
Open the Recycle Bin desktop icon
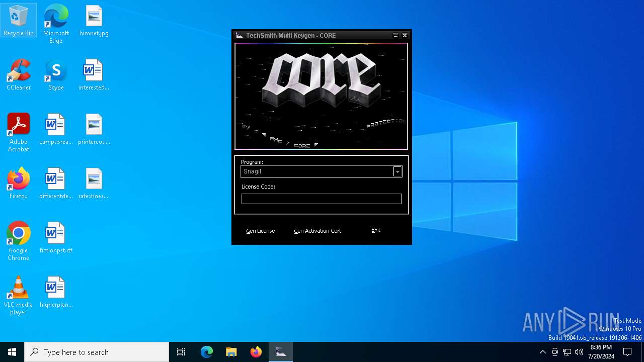(19, 21)
